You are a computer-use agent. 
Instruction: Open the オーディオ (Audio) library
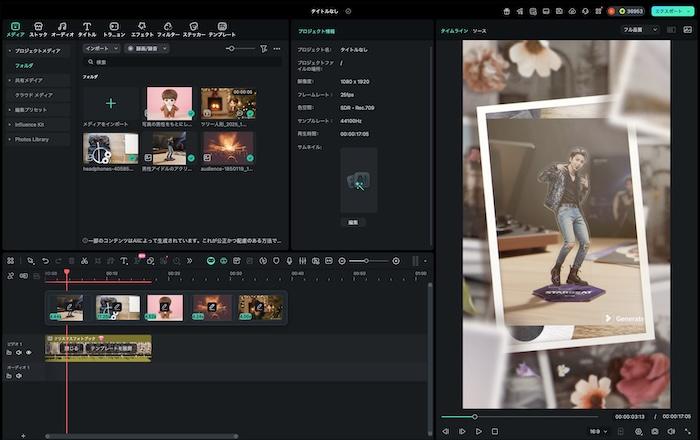(x=62, y=27)
